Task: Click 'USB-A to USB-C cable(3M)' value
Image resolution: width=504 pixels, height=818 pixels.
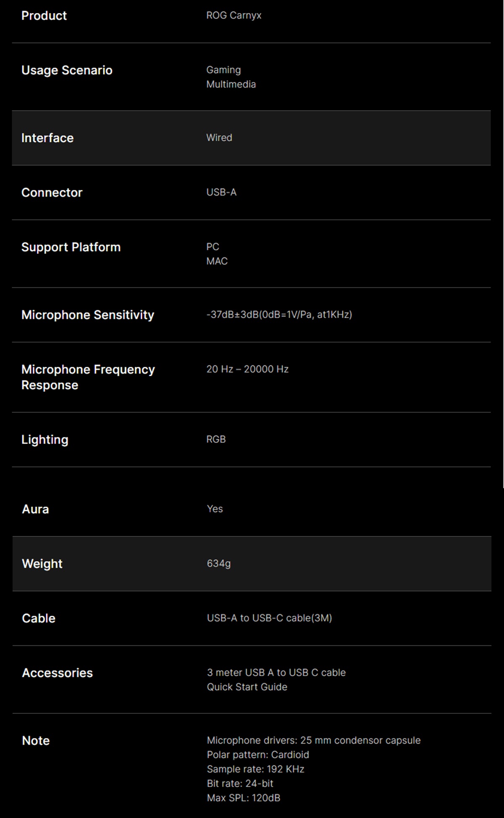Action: coord(269,618)
